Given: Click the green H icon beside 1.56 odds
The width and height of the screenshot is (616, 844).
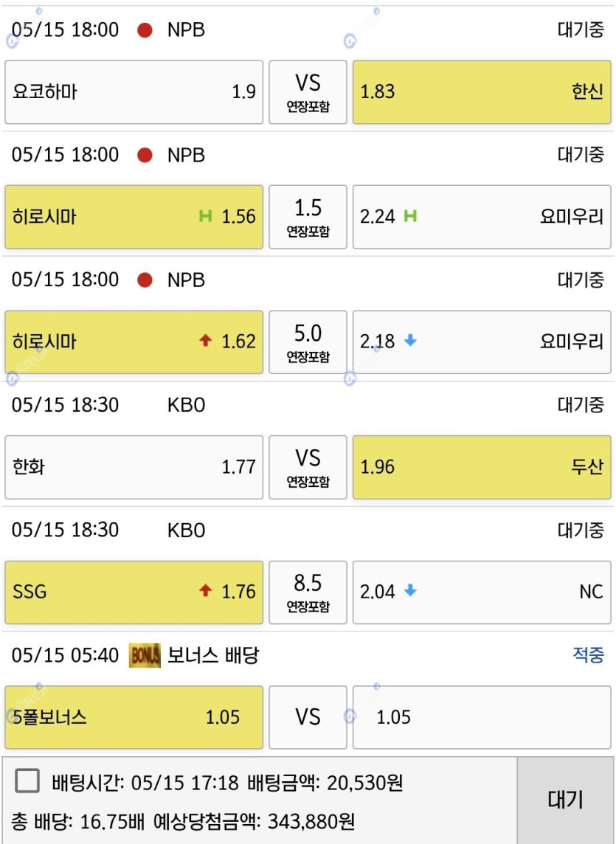Looking at the screenshot, I should (206, 216).
